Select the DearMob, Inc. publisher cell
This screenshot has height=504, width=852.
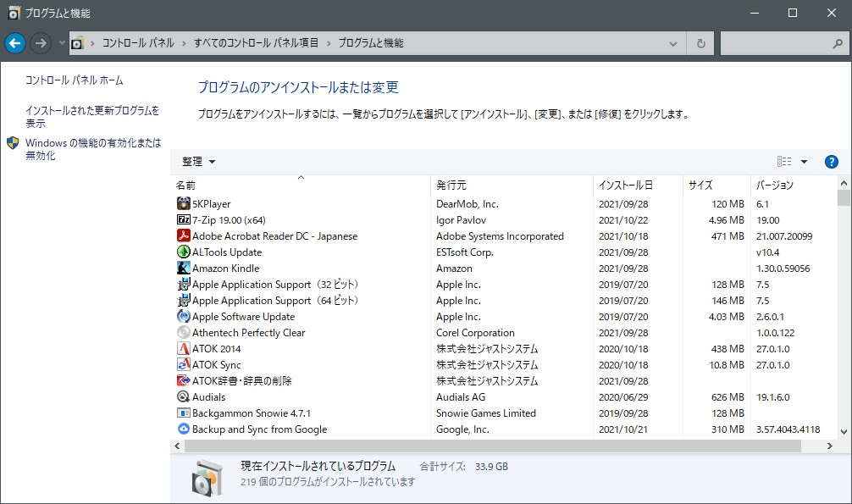click(467, 204)
